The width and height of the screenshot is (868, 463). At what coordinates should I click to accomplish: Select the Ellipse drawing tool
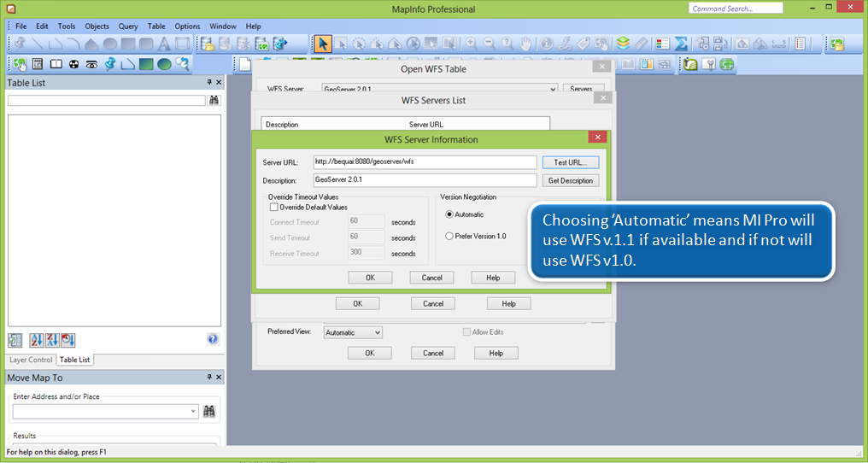tap(110, 44)
